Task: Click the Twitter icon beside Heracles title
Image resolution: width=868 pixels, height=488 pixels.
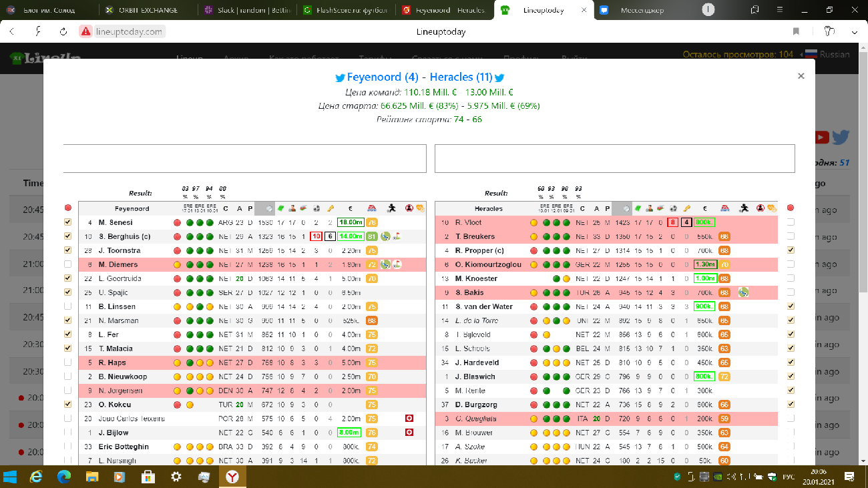Action: tap(499, 77)
